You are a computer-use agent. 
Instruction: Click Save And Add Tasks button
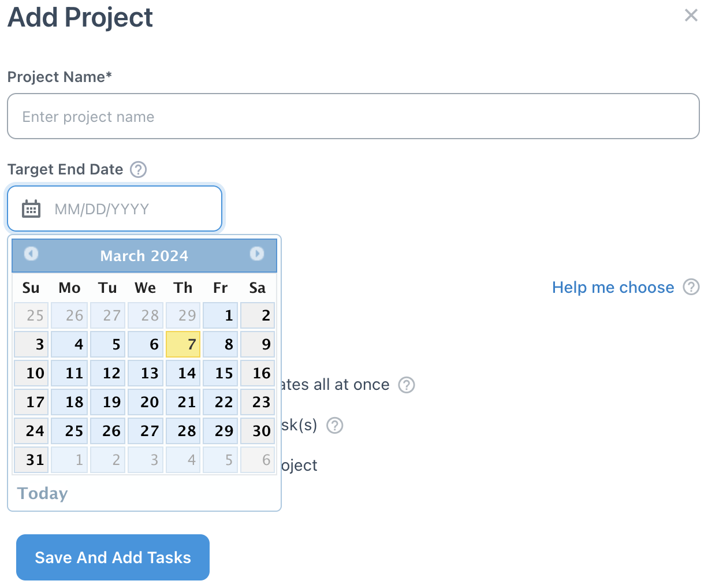click(x=113, y=557)
